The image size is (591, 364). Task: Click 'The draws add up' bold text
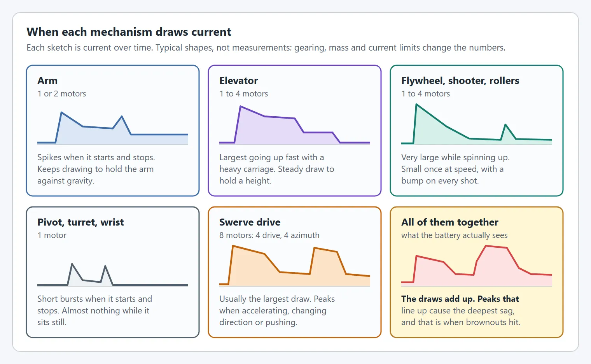(x=438, y=299)
